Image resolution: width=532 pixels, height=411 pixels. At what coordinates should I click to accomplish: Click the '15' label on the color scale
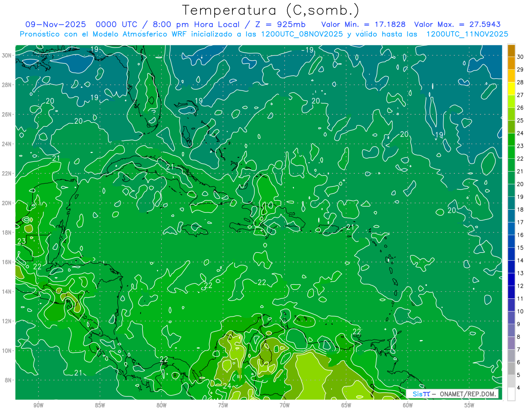point(520,248)
